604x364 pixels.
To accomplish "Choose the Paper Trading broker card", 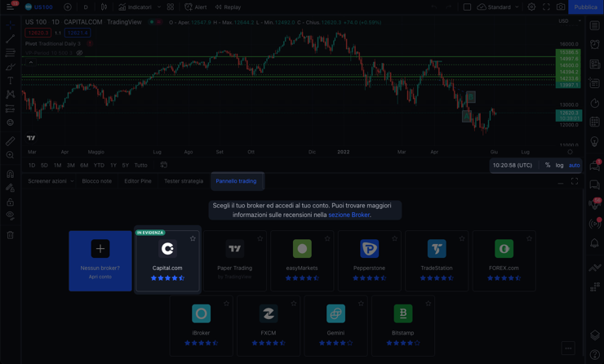I will click(234, 261).
